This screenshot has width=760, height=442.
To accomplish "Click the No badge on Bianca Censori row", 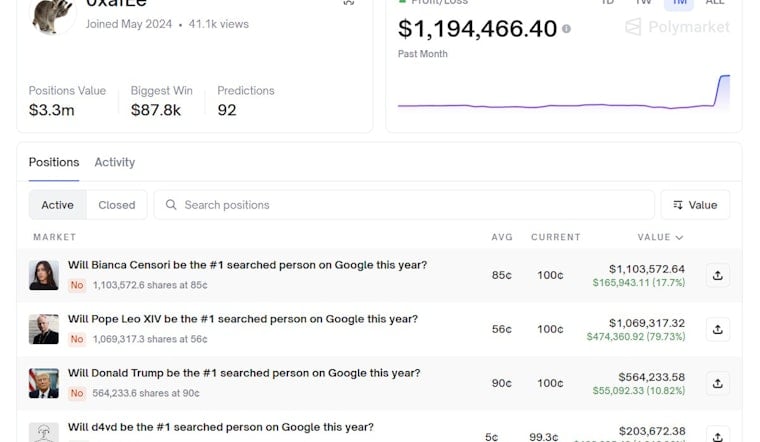I will point(77,285).
